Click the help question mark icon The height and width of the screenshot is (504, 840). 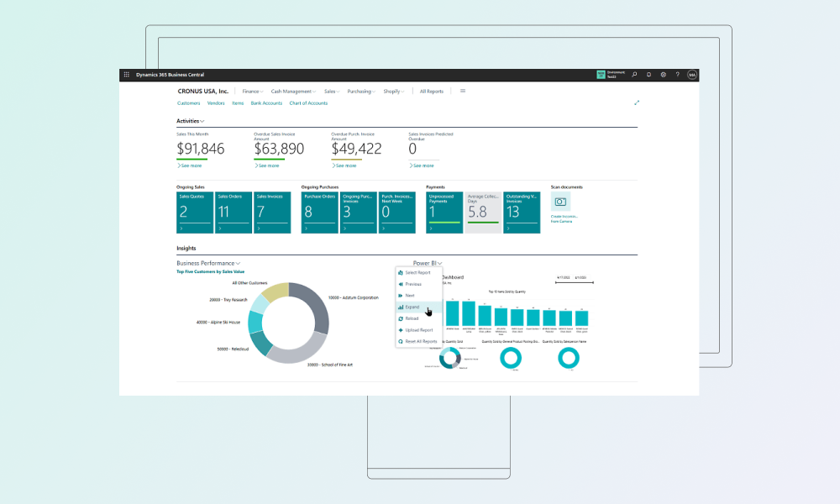point(677,75)
